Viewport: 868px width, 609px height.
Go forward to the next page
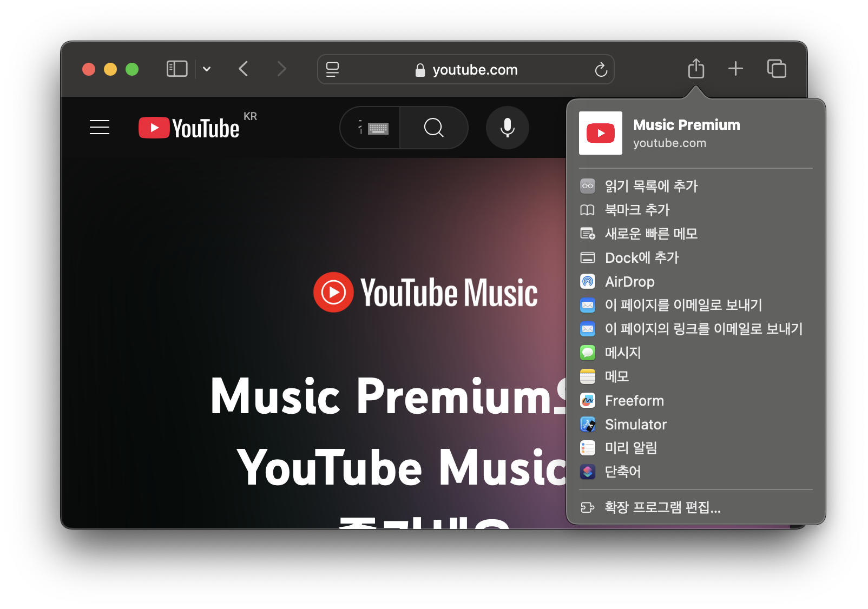[x=281, y=69]
